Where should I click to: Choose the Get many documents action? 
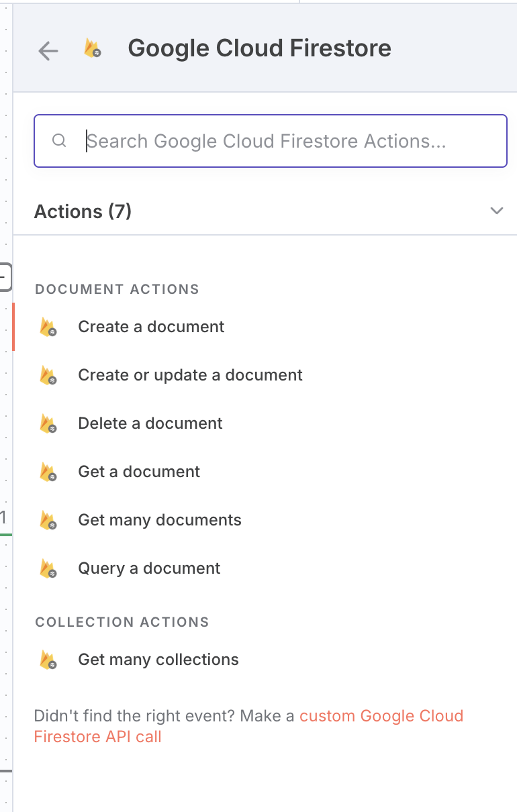(x=159, y=520)
